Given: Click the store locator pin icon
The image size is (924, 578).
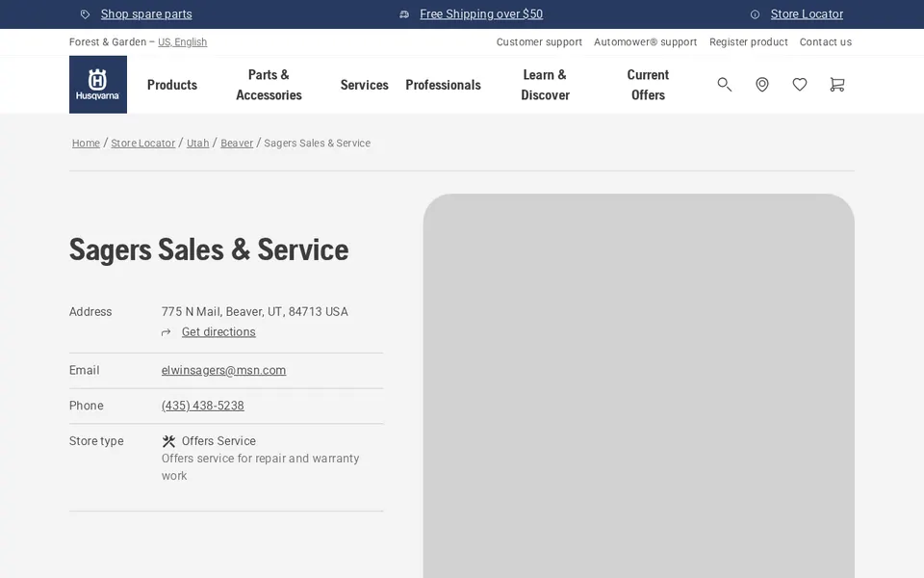Looking at the screenshot, I should tap(762, 85).
